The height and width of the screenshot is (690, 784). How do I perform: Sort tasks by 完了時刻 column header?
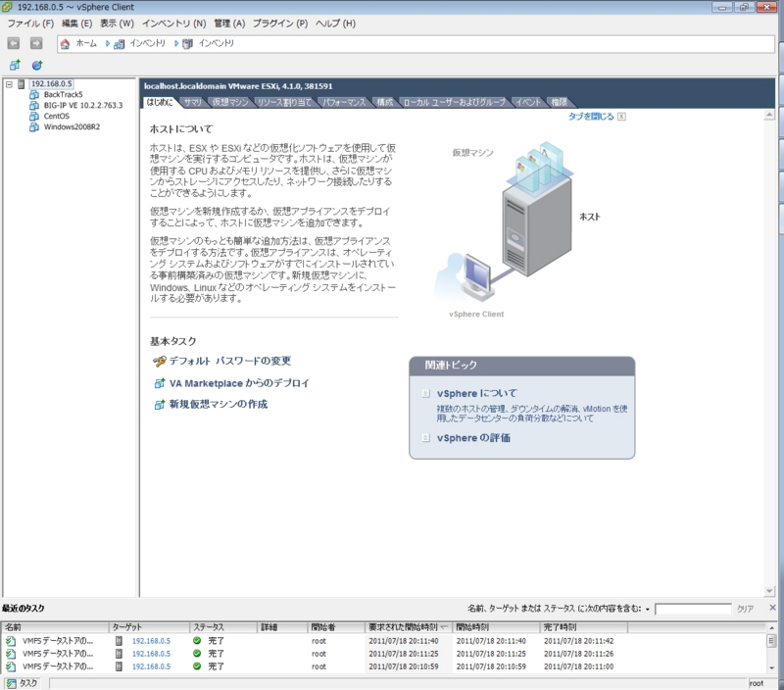click(x=584, y=627)
